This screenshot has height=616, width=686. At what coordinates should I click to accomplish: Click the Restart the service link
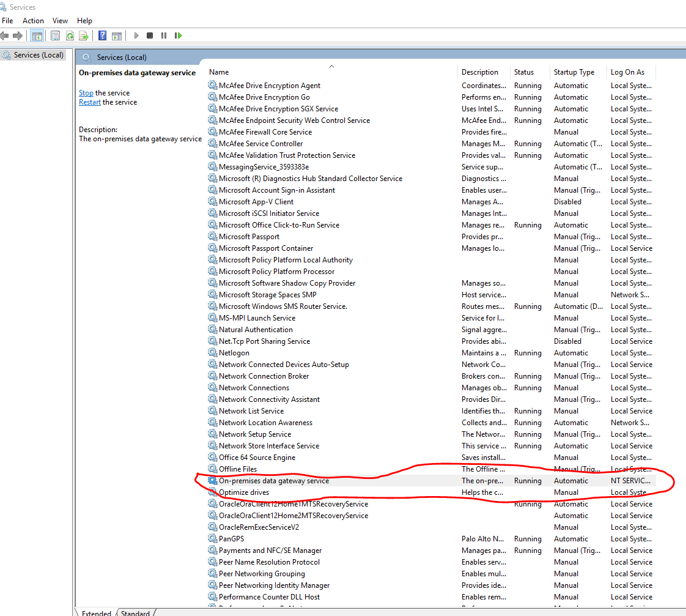click(90, 102)
